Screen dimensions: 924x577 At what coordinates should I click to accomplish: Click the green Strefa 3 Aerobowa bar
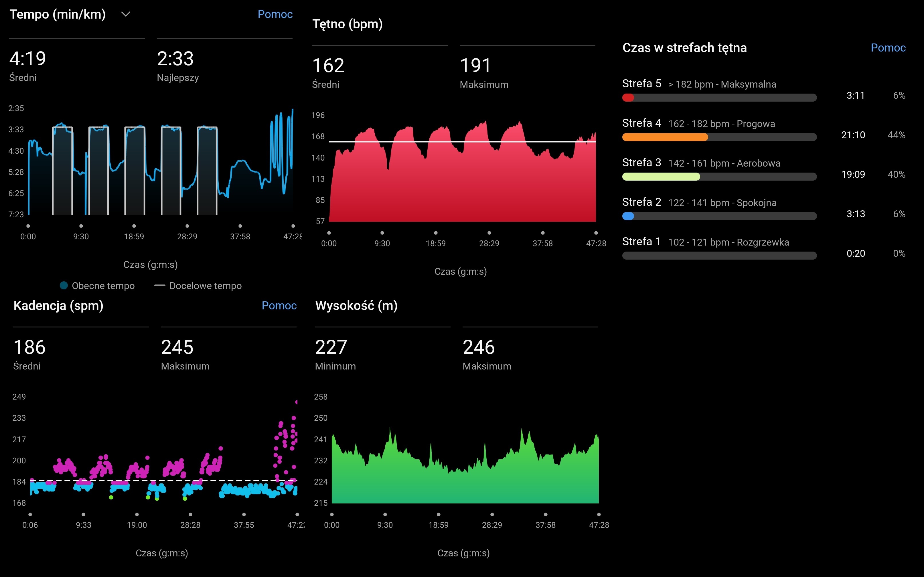661,177
